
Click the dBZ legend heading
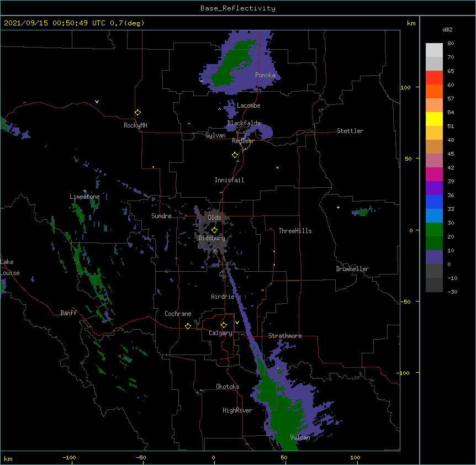(x=447, y=29)
